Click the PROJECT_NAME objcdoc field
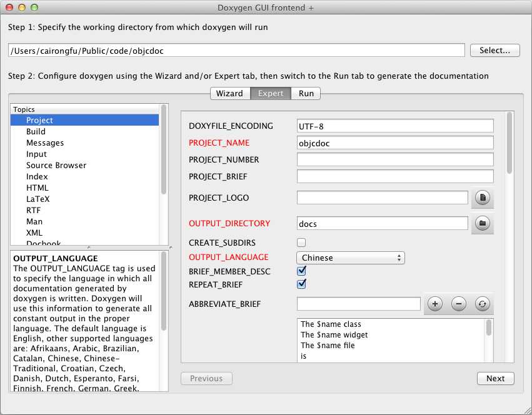 click(395, 143)
